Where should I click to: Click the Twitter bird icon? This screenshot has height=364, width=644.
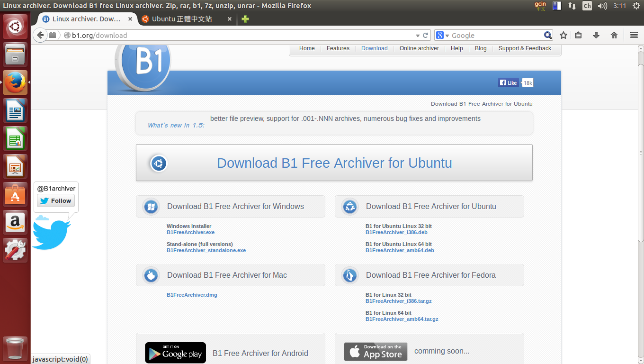click(51, 233)
